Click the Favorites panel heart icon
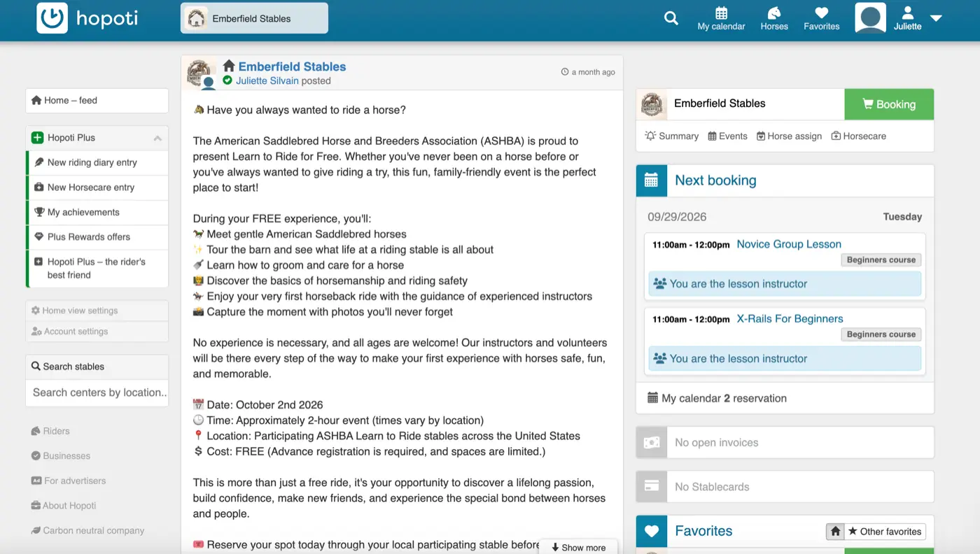The height and width of the screenshot is (554, 980). coord(652,532)
